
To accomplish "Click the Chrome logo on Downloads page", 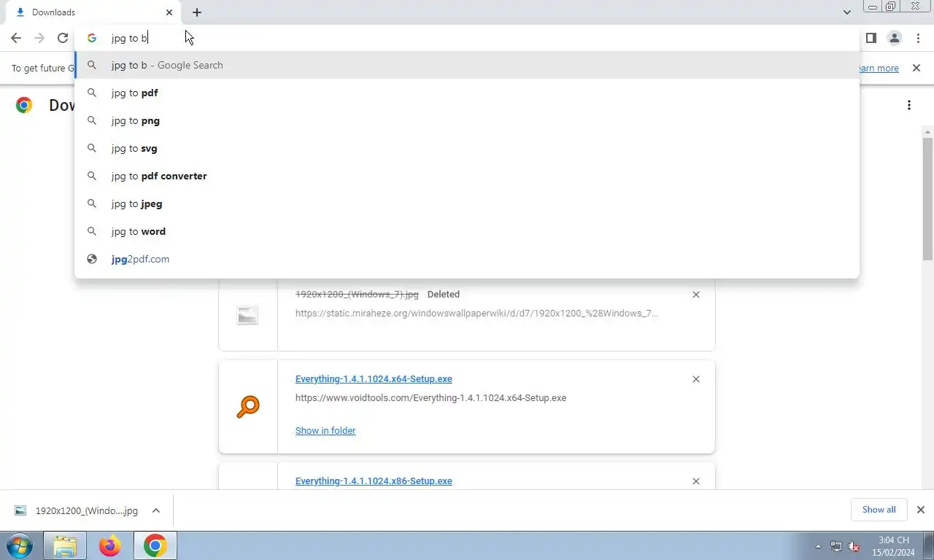I will [24, 105].
